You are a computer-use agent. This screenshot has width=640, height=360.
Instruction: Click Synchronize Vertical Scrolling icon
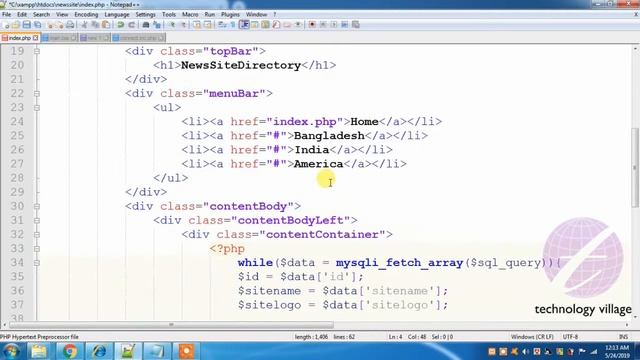(197, 25)
